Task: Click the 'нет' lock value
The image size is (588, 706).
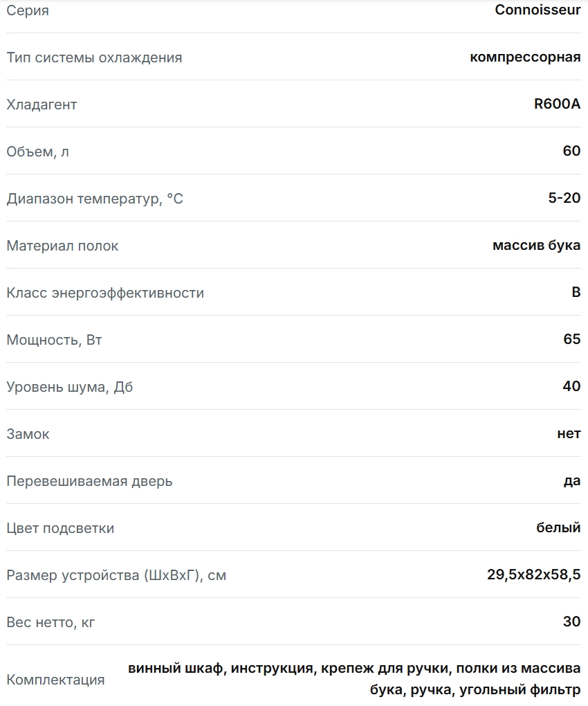Action: click(x=569, y=433)
